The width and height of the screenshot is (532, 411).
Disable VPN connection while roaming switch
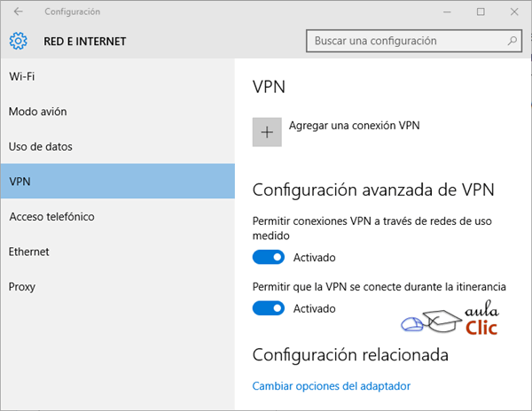[x=269, y=308]
